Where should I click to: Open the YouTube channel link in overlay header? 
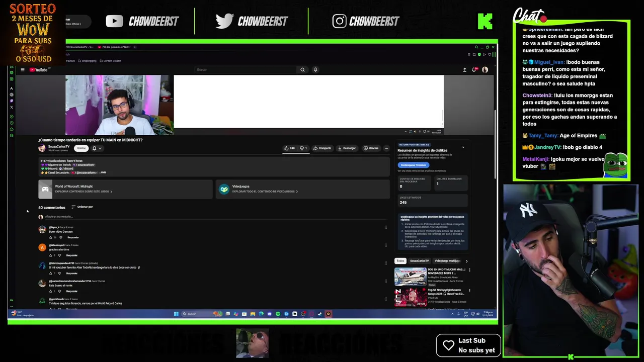click(142, 21)
